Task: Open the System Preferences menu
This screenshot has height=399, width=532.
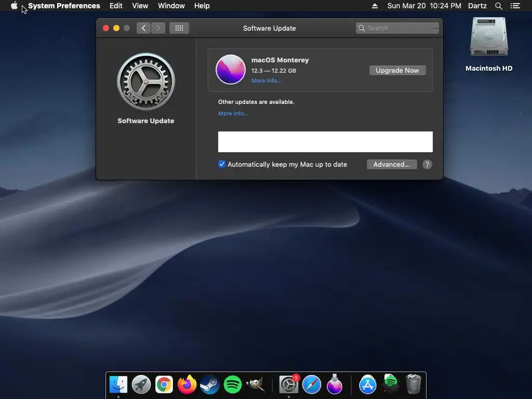Action: pos(64,6)
